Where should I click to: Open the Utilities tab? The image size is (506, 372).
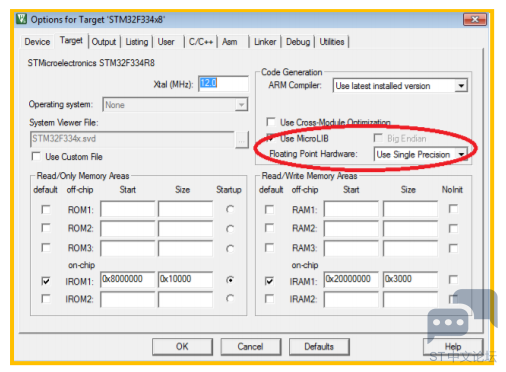point(332,42)
